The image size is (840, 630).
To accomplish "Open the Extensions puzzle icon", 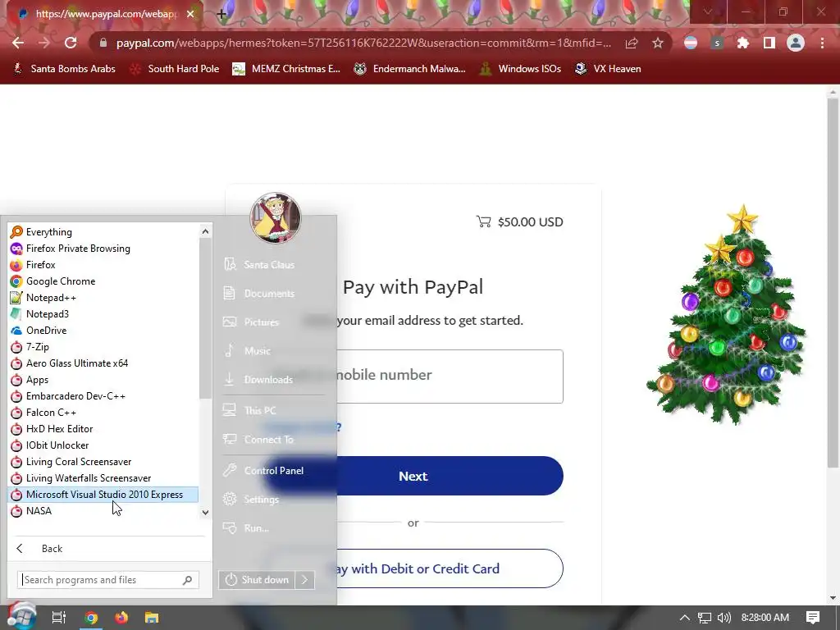I will point(743,43).
